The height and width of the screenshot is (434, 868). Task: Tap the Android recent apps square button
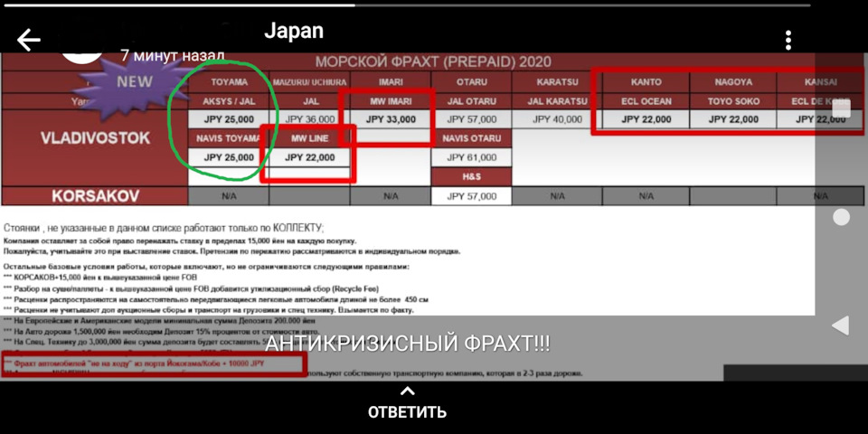click(842, 108)
